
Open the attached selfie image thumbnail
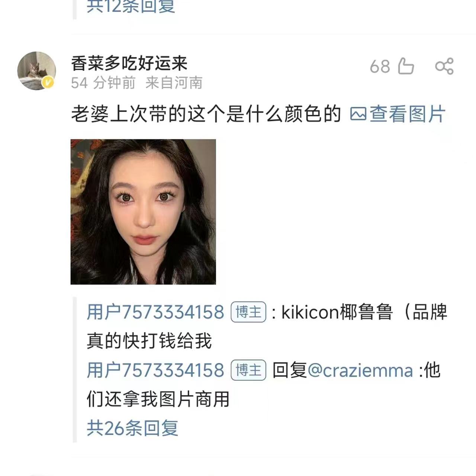coord(143,212)
